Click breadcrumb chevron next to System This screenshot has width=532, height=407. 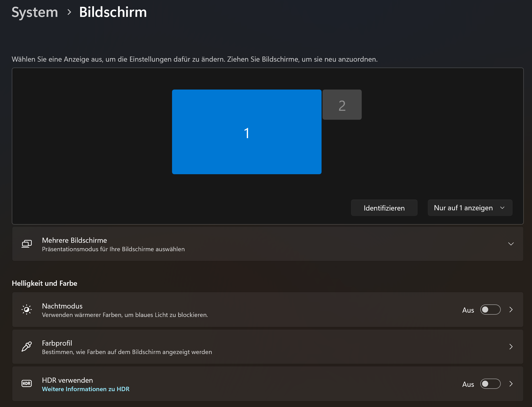point(69,12)
